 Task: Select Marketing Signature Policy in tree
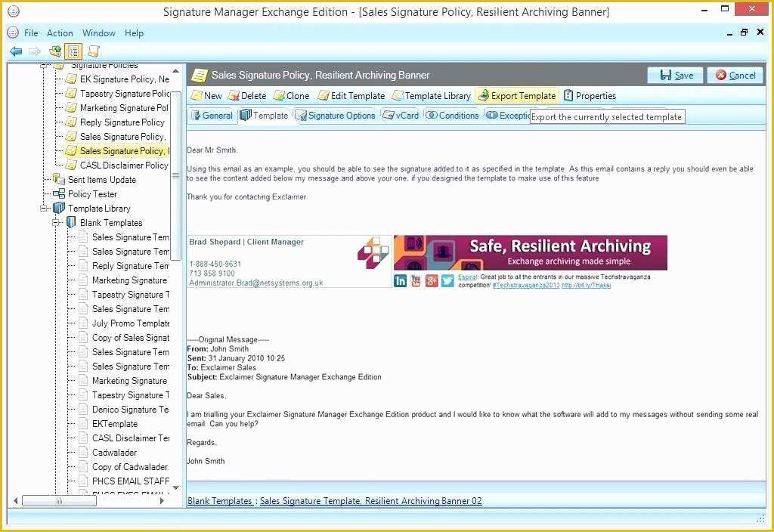(x=117, y=107)
